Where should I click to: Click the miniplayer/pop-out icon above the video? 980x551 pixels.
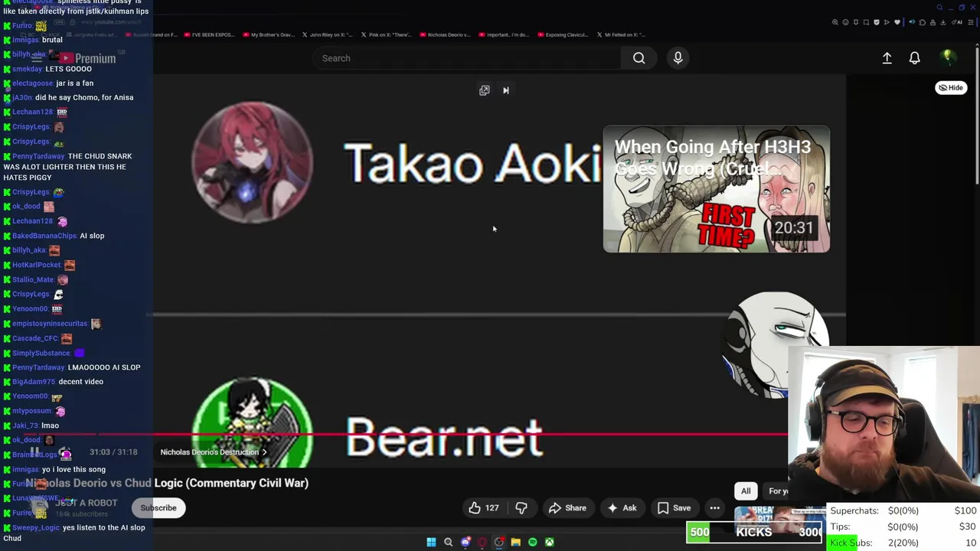pyautogui.click(x=485, y=90)
